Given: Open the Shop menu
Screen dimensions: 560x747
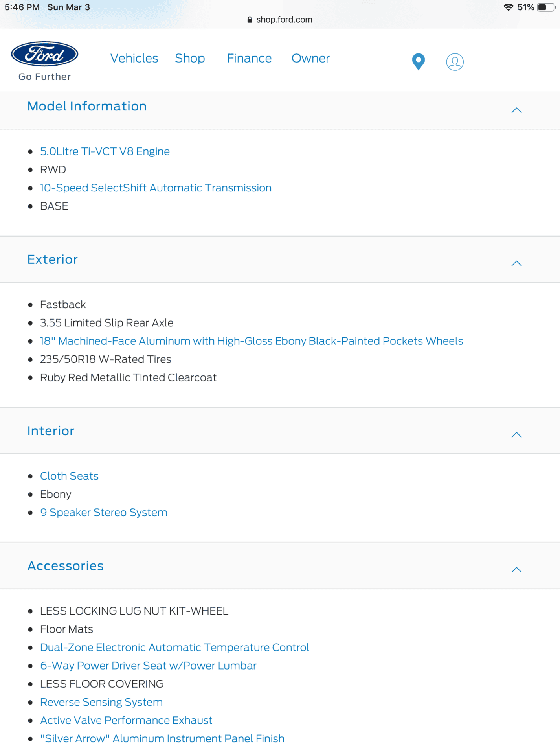Looking at the screenshot, I should point(190,58).
